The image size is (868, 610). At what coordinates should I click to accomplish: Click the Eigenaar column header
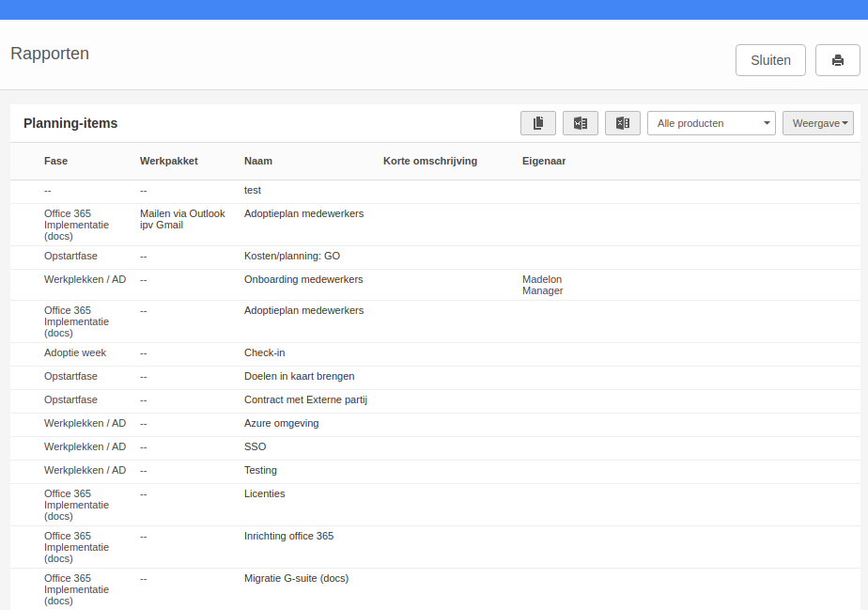[544, 162]
